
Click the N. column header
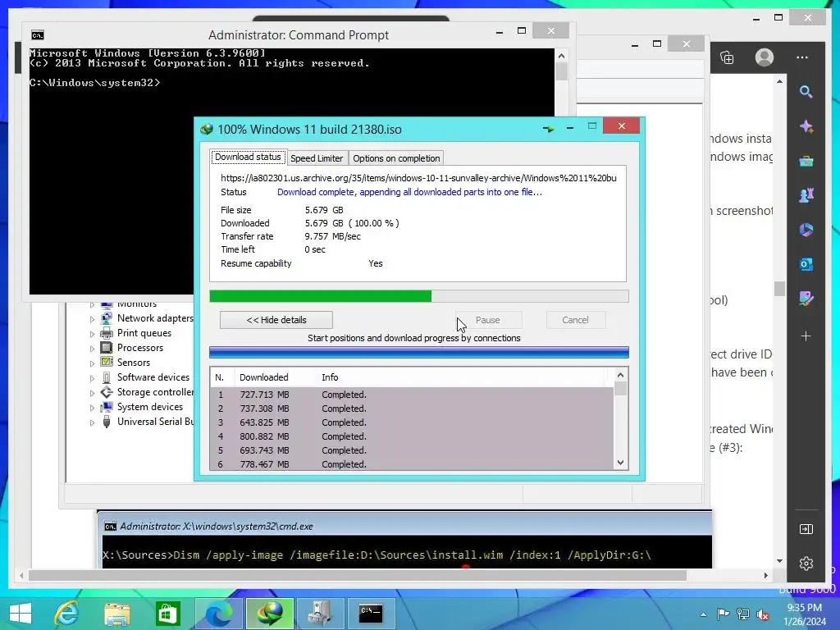(223, 377)
